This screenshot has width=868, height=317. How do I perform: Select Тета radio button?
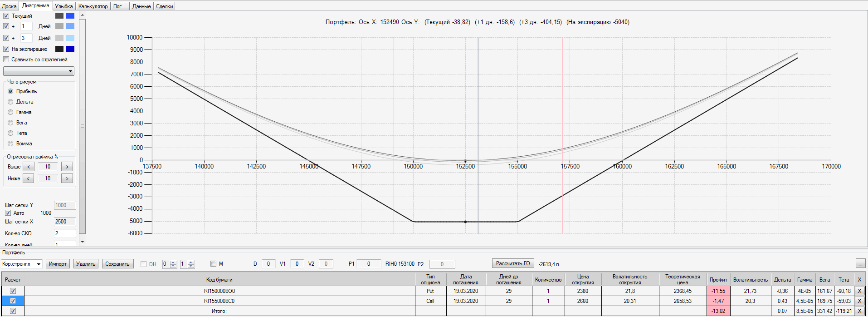tap(10, 133)
